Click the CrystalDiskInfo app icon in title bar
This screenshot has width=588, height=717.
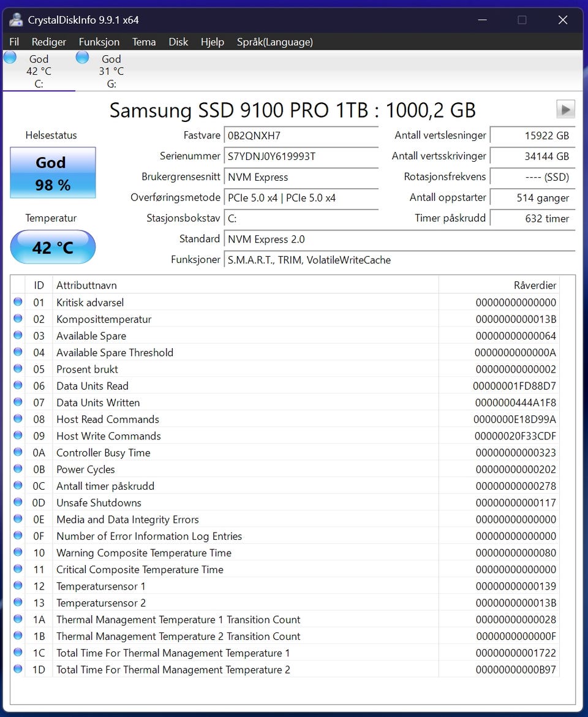(16, 20)
